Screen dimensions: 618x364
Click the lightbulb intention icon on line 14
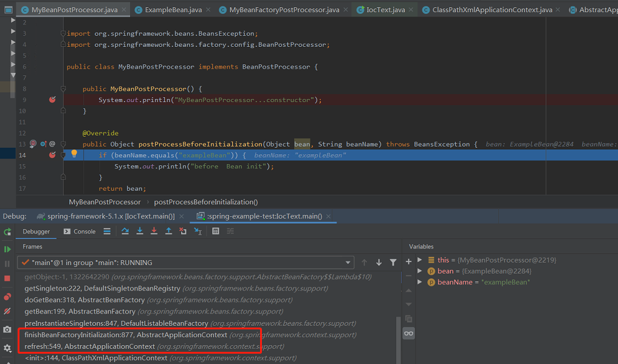pyautogui.click(x=74, y=154)
